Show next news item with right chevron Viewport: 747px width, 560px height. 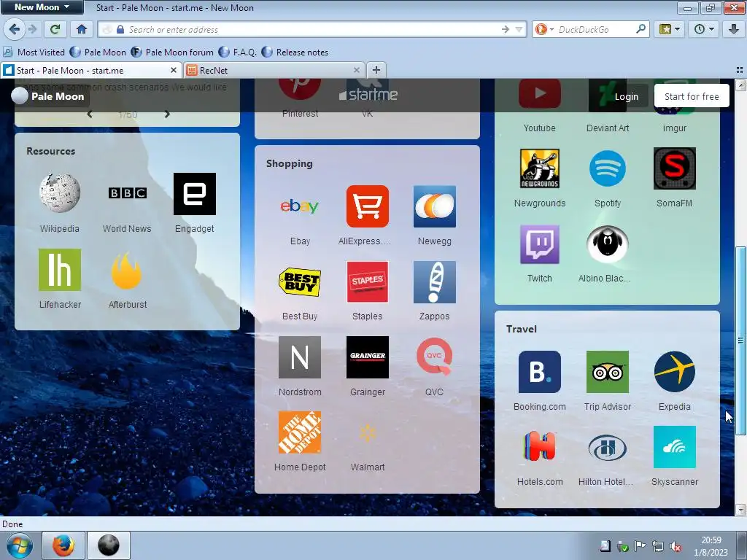point(167,114)
